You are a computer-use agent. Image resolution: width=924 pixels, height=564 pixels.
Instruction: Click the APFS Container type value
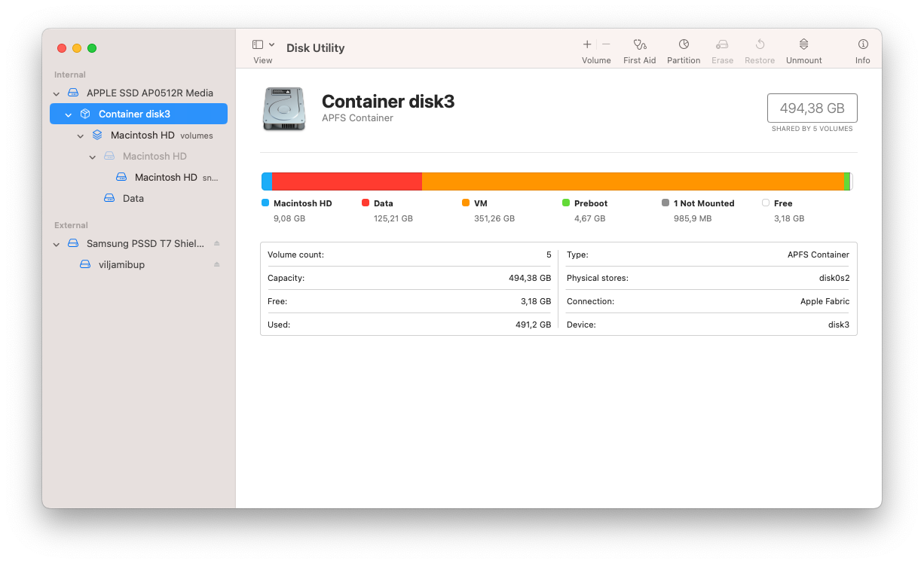818,255
